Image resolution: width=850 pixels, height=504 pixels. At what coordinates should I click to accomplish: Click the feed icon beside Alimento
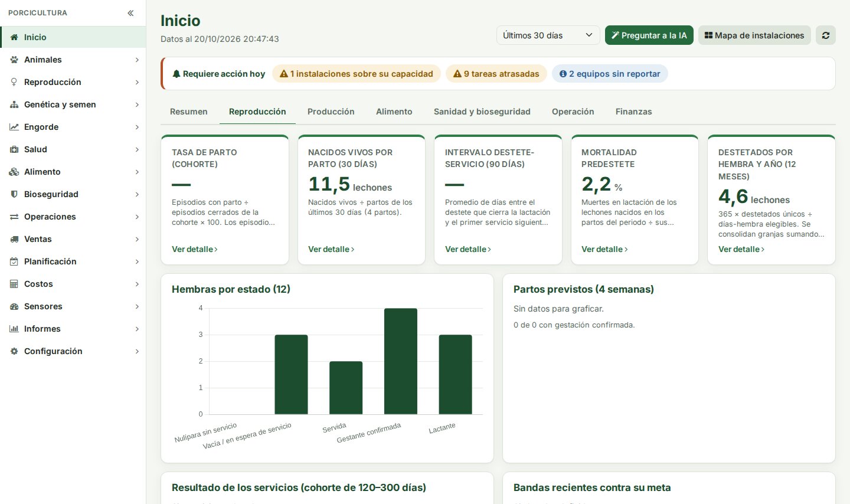point(14,172)
